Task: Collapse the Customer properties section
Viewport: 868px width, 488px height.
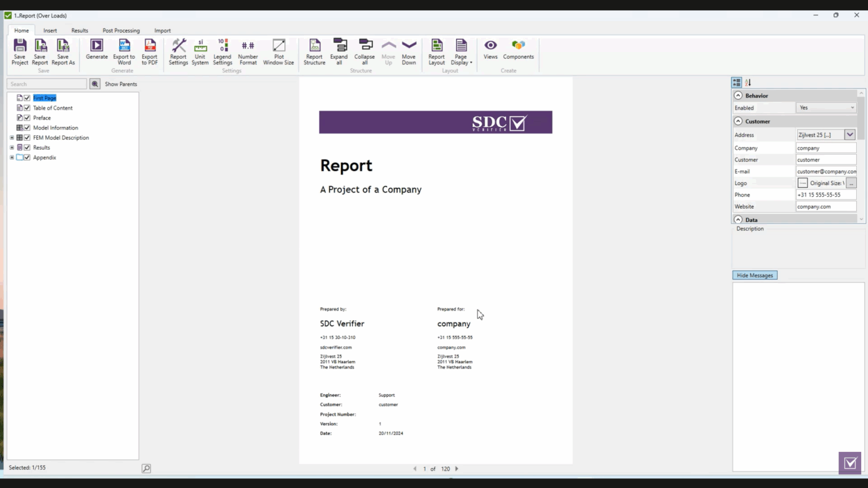Action: coord(738,121)
